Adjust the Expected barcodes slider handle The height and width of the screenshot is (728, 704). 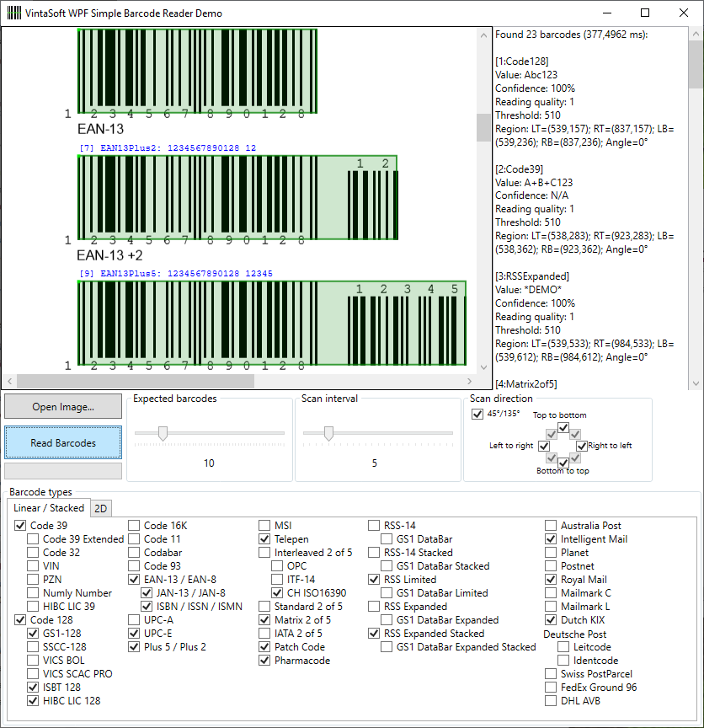163,433
